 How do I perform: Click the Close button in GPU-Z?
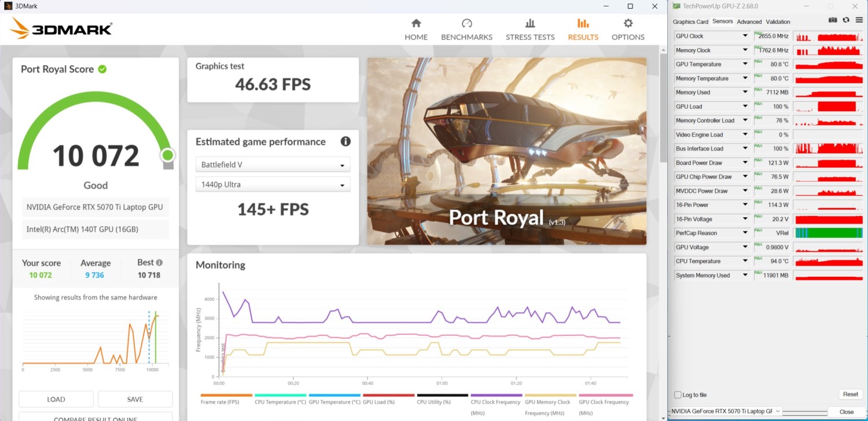click(x=847, y=412)
